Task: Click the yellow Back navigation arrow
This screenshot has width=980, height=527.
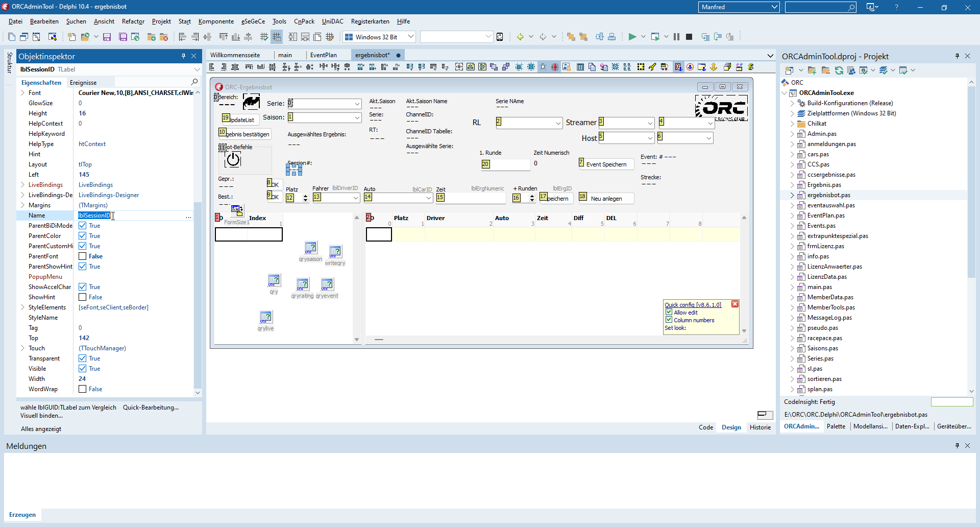Action: coord(520,37)
